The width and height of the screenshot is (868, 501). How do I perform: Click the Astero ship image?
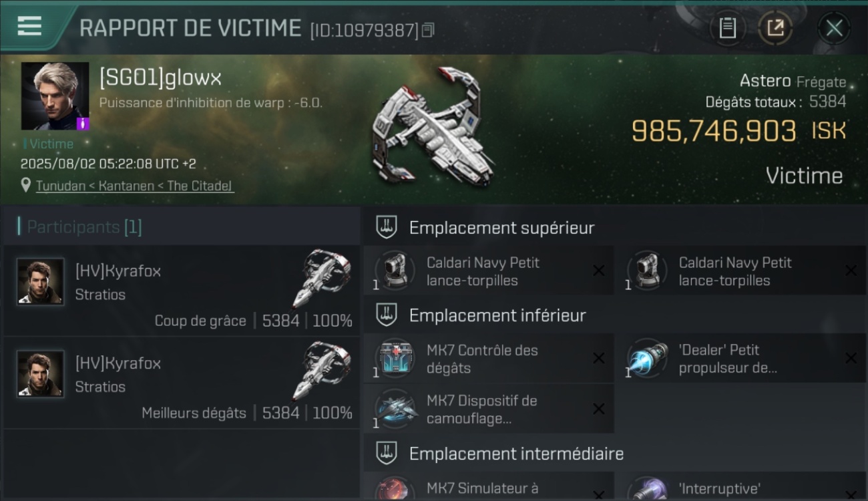click(434, 126)
